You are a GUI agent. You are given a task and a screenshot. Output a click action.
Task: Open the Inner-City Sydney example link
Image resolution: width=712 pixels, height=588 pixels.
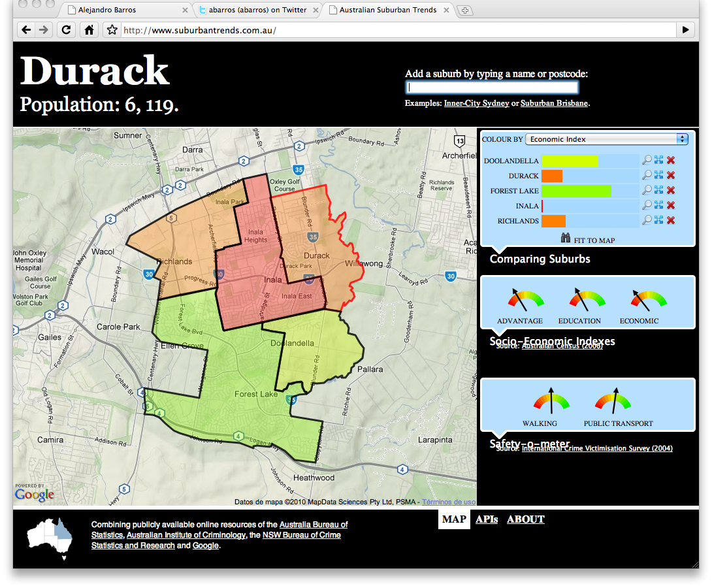tap(476, 103)
